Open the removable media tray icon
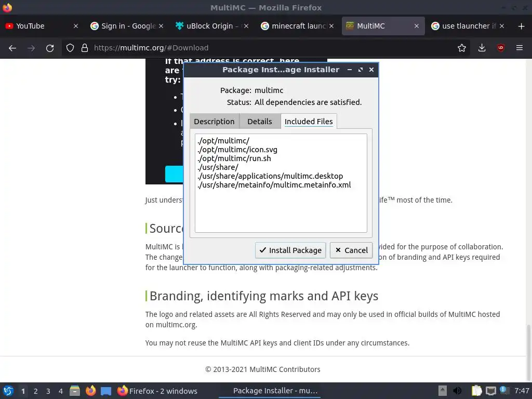The image size is (532, 399). point(443,391)
